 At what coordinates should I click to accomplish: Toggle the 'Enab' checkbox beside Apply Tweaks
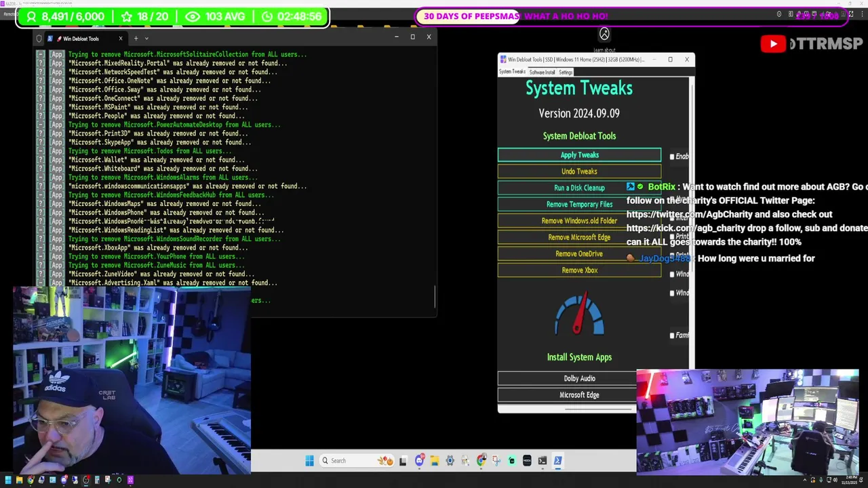672,157
